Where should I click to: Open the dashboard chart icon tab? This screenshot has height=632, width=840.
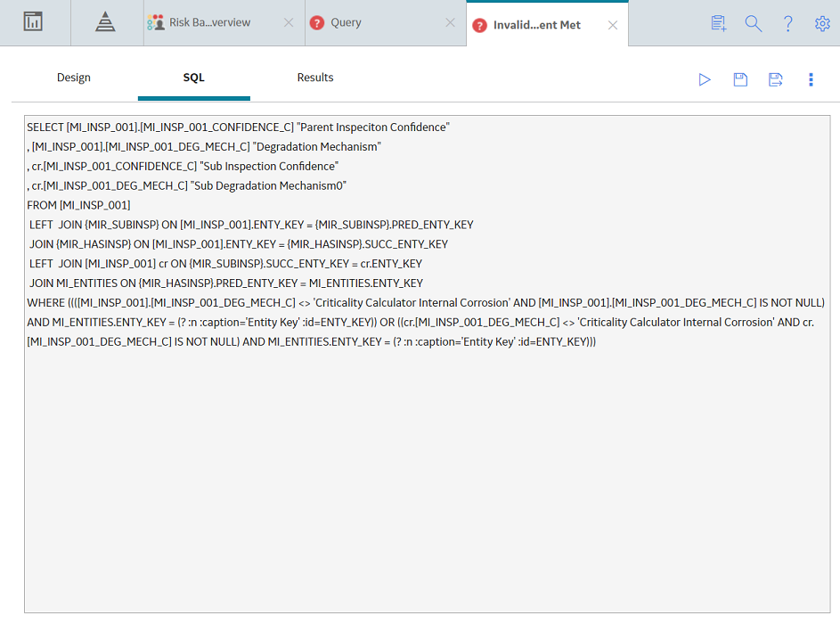point(33,22)
